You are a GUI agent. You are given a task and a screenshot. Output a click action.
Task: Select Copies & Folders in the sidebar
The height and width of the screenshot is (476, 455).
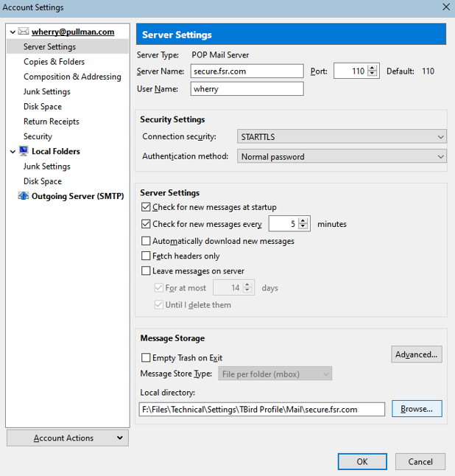pos(54,62)
